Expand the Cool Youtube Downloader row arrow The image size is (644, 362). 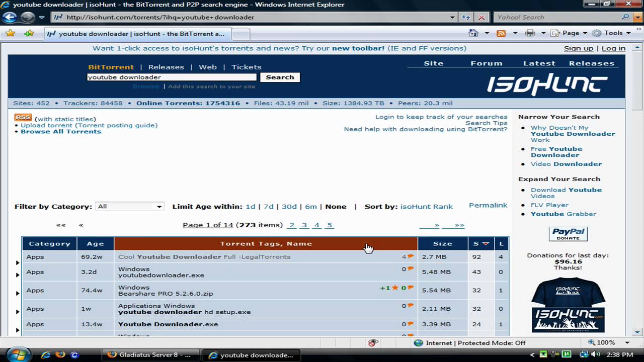[18, 262]
